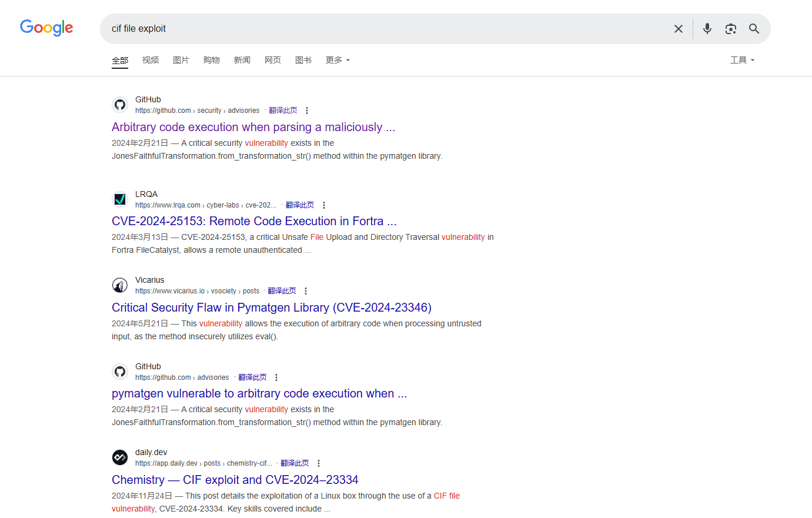The image size is (812, 518).
Task: Switch to the 网页 tab
Action: point(273,60)
